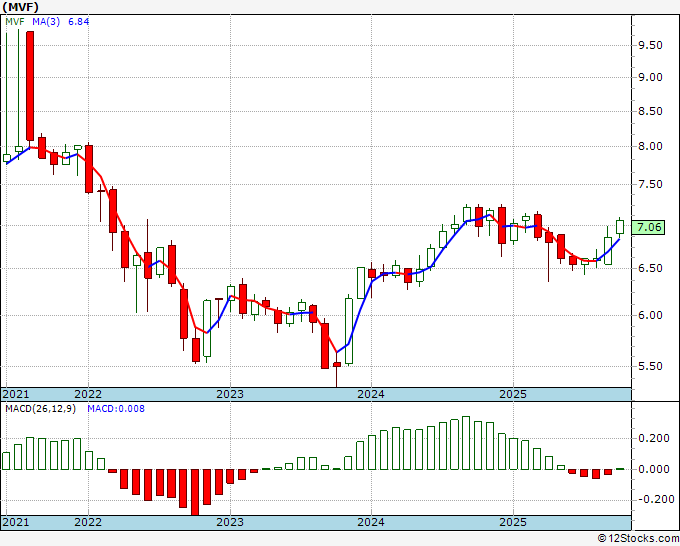The height and width of the screenshot is (546, 680).
Task: Click the tall red candle peaking above 9.50
Action: [30, 86]
